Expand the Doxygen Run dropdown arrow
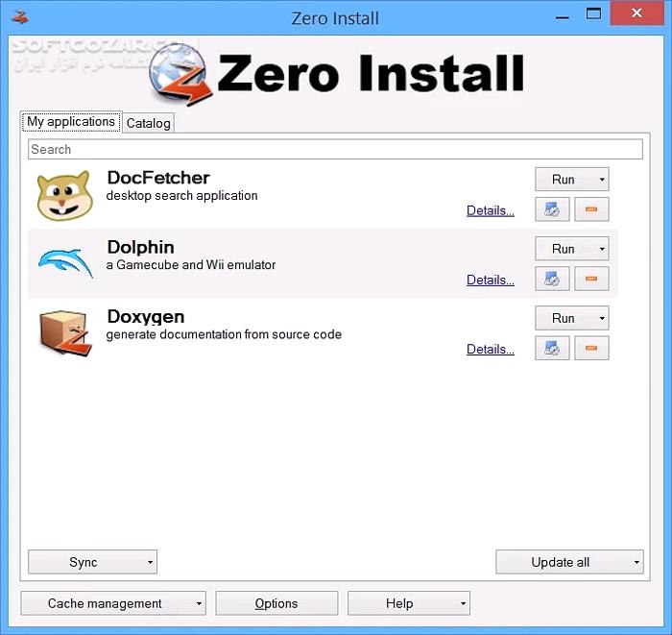Screen dimensions: 672x635 [602, 318]
